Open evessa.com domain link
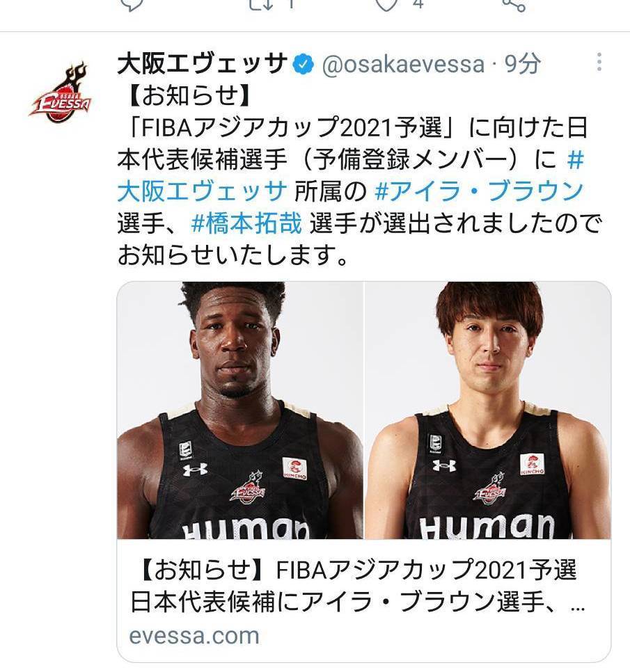630x672 pixels. point(194,636)
